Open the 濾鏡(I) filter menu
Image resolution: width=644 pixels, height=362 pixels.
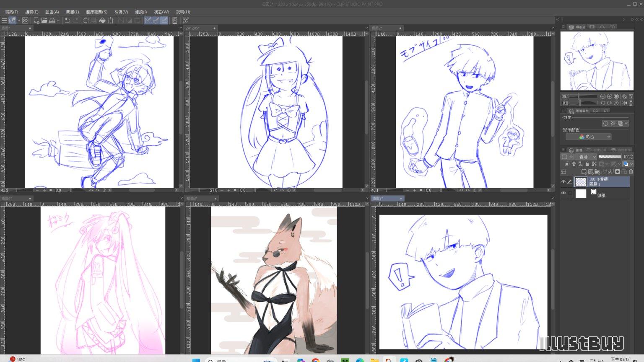[141, 12]
